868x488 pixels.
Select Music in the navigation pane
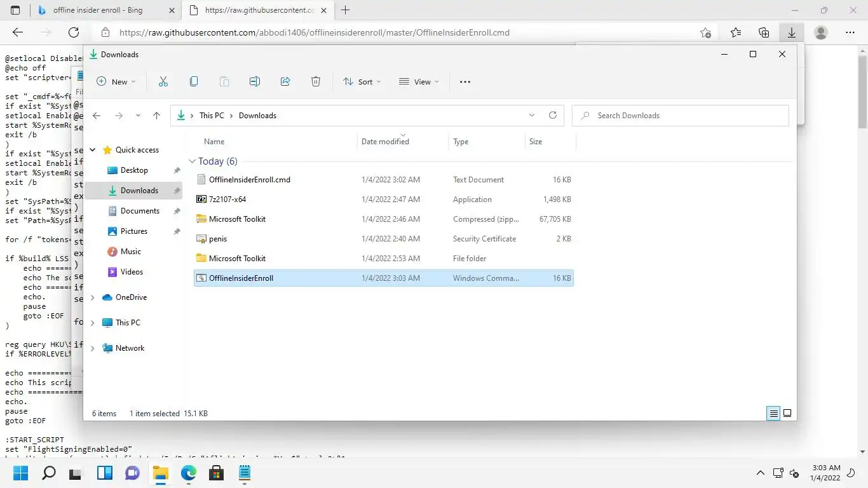click(x=131, y=252)
